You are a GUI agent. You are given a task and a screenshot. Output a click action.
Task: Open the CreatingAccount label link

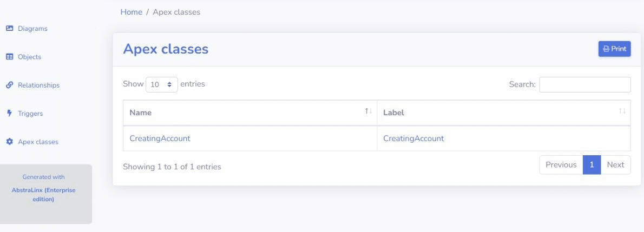(413, 138)
